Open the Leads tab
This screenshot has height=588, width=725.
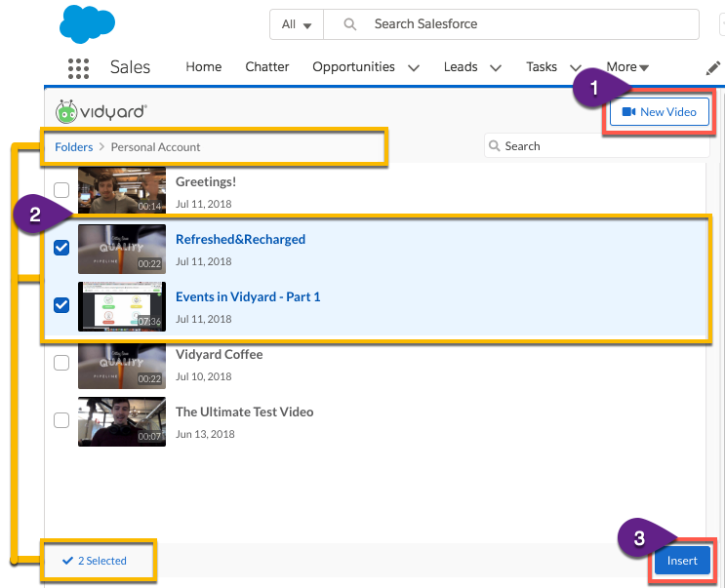click(461, 67)
